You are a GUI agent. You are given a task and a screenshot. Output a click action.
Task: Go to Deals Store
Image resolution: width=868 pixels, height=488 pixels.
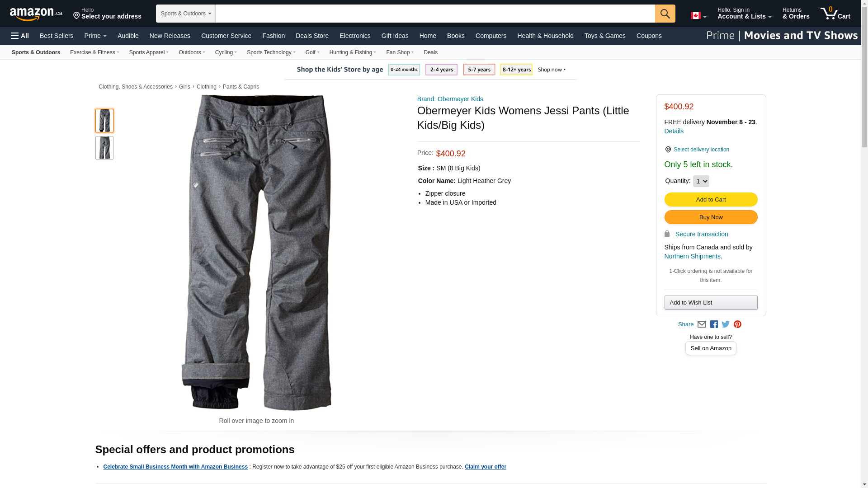coord(312,36)
